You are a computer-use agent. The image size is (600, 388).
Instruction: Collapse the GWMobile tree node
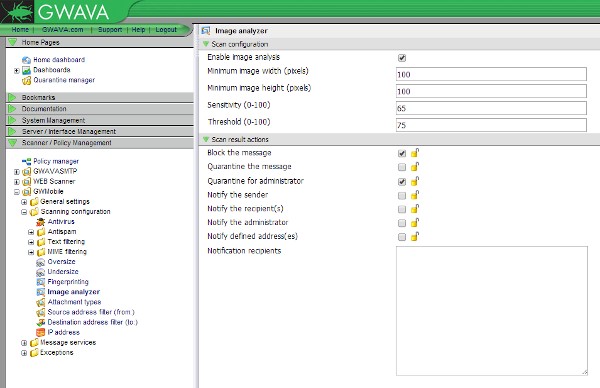(16, 192)
